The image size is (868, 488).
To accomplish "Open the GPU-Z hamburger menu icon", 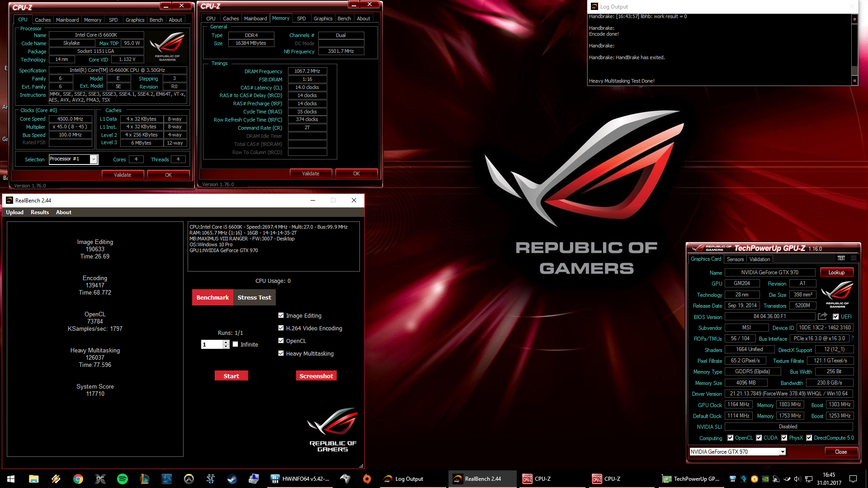I will (854, 258).
